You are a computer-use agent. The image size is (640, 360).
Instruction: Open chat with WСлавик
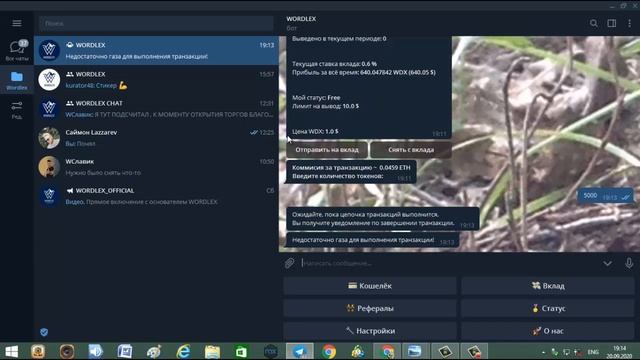[156, 167]
